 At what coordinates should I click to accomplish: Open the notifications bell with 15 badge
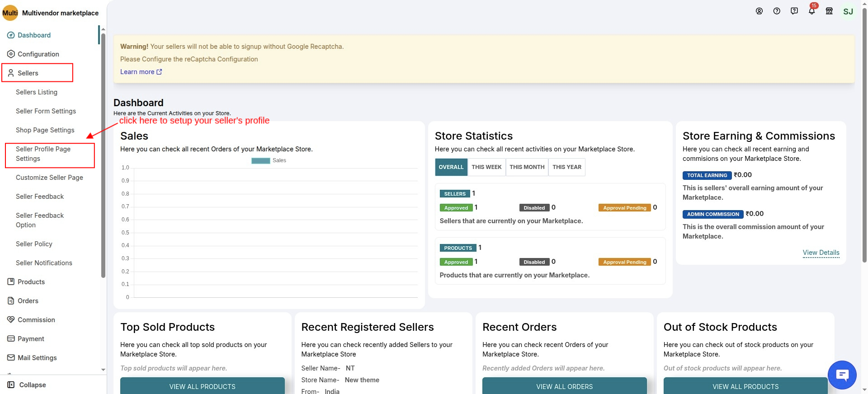coord(811,11)
